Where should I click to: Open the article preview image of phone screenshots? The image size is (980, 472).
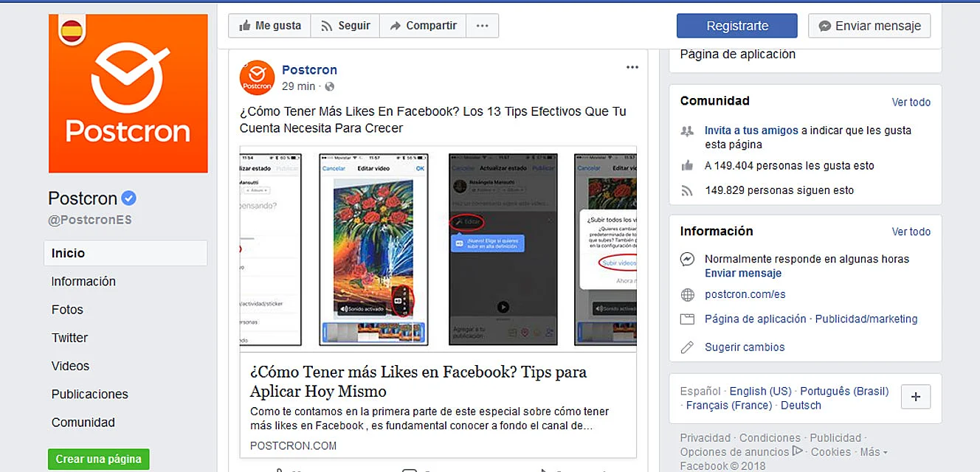(x=438, y=249)
